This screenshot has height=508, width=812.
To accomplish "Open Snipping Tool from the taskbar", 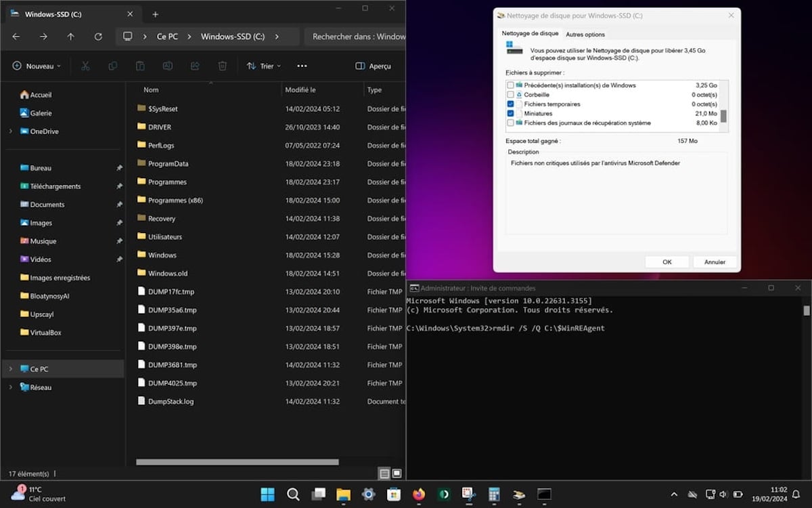I will (x=468, y=494).
